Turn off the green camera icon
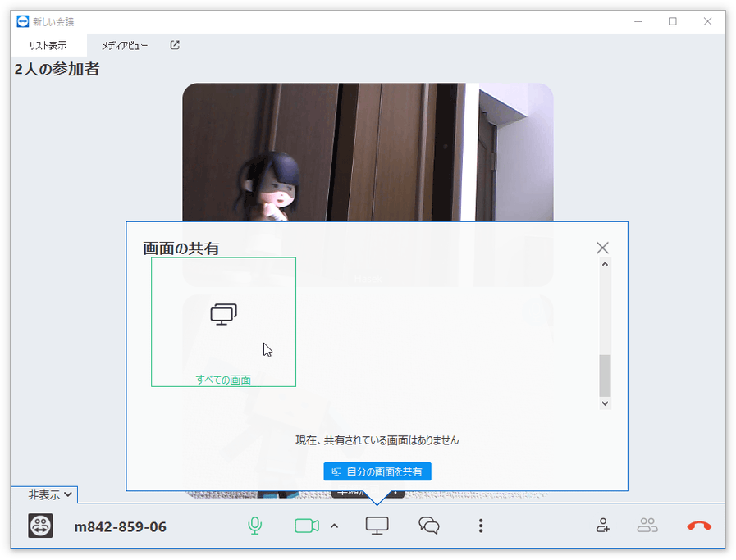This screenshot has width=736, height=560. 307,526
